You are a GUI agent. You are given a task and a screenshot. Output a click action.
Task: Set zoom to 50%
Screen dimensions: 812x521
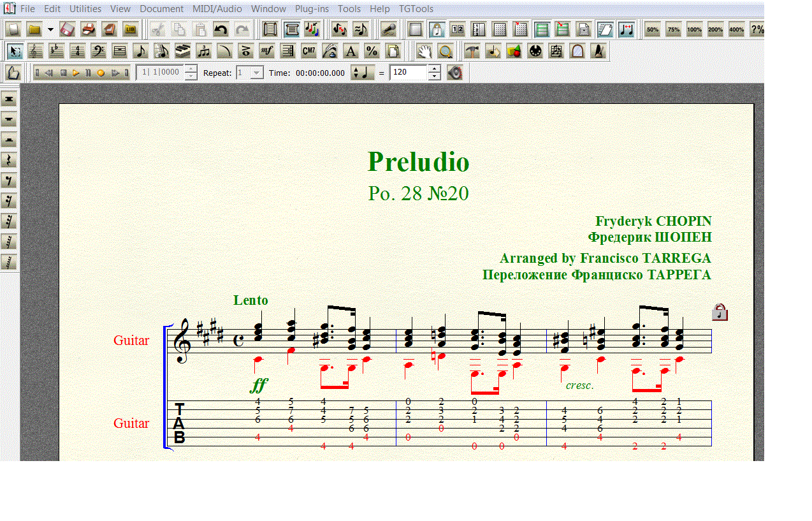pyautogui.click(x=653, y=29)
